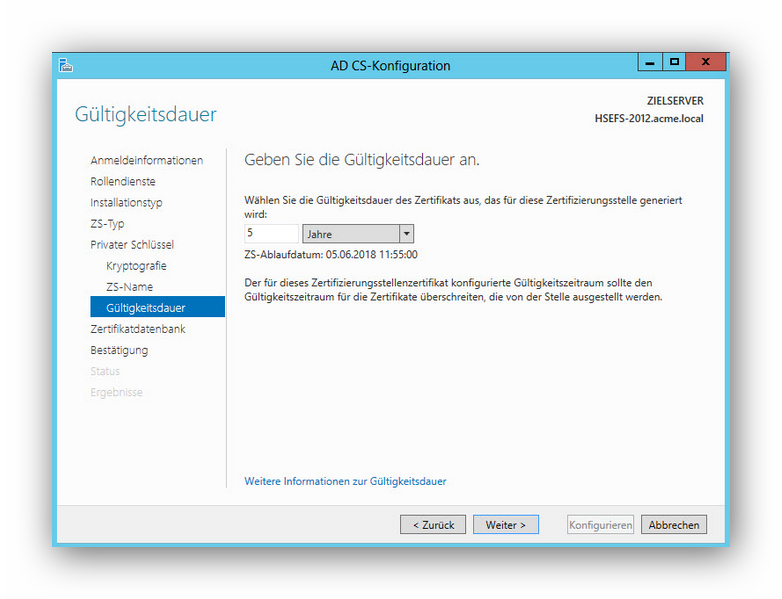Viewport: 782px width, 599px height.
Task: Open the Bestätigung step
Action: pos(119,350)
